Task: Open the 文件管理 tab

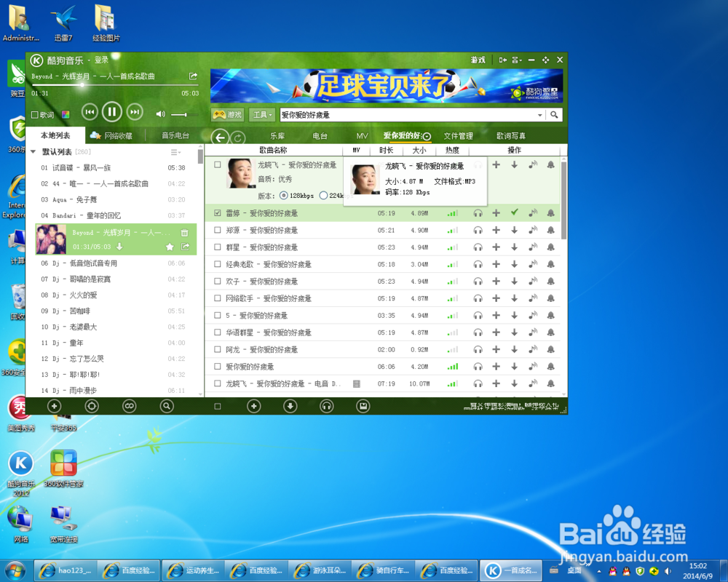Action: tap(458, 136)
